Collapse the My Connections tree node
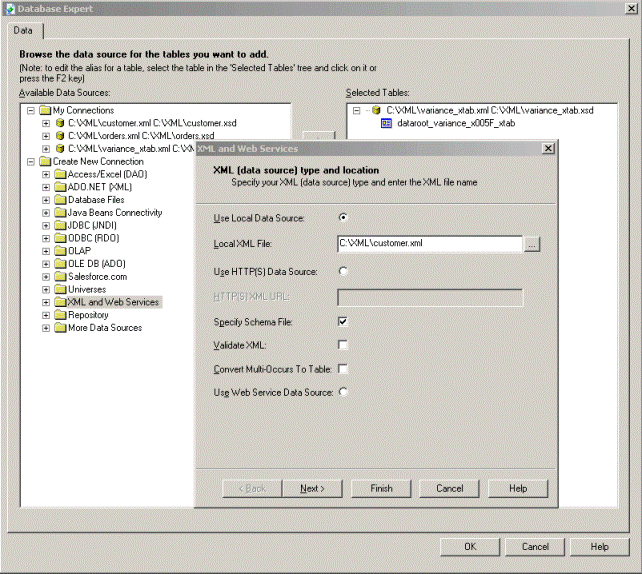Image resolution: width=642 pixels, height=574 pixels. pos(31,111)
